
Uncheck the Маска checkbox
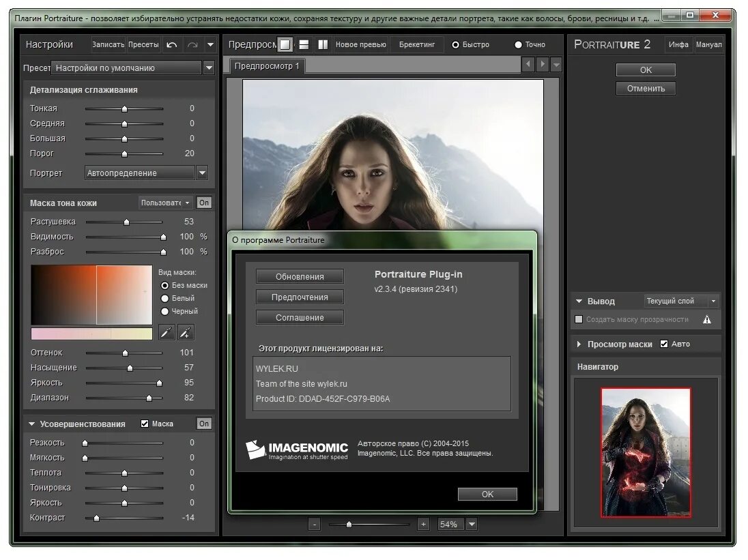[x=145, y=424]
